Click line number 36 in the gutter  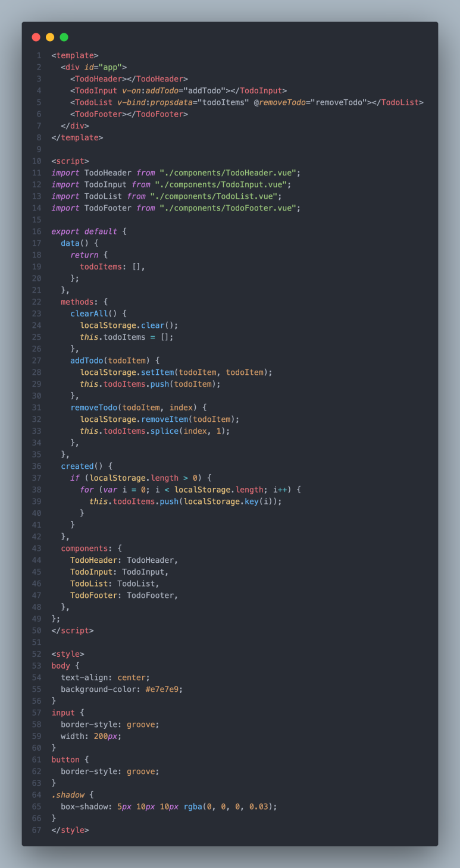[x=37, y=467]
